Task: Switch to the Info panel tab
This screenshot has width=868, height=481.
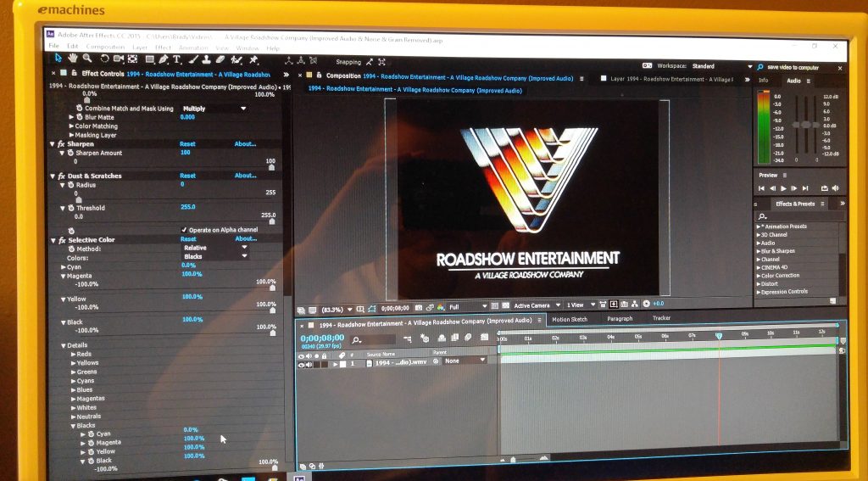Action: 763,81
